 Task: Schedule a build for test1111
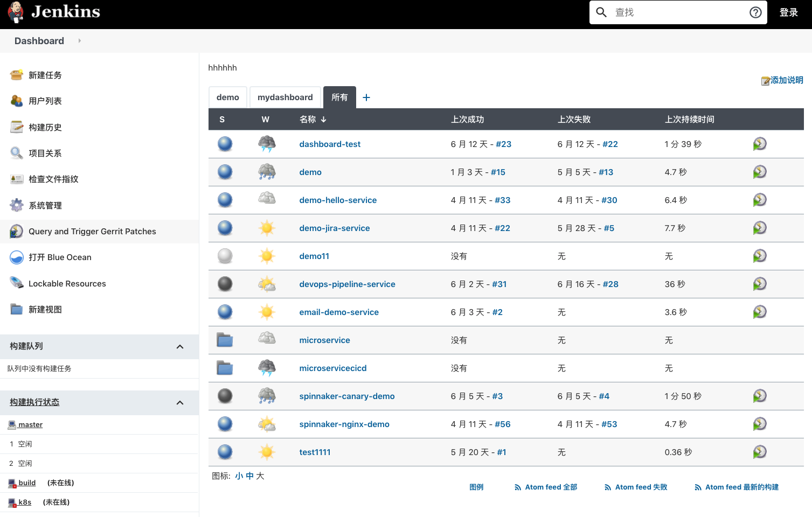click(x=760, y=452)
